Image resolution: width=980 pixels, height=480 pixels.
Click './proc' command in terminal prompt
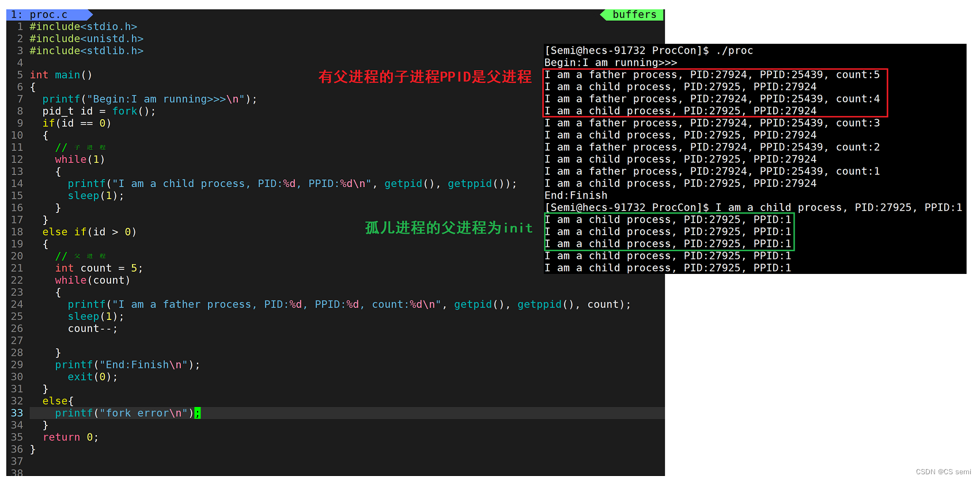tap(734, 51)
